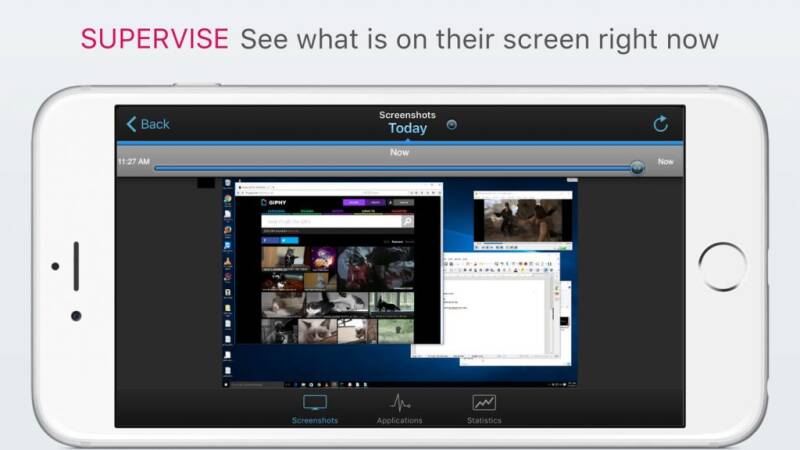Refresh screenshots with the circular arrow icon
Screen dimensions: 800x450
point(660,124)
